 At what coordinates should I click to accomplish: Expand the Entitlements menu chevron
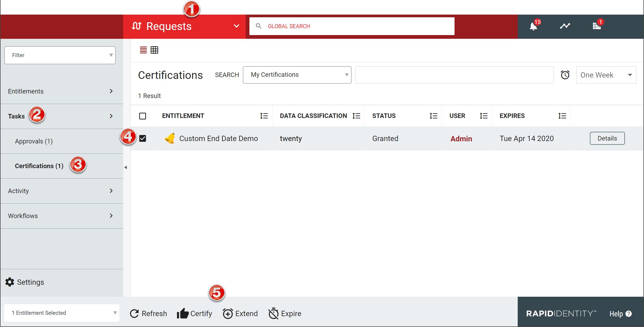click(111, 91)
